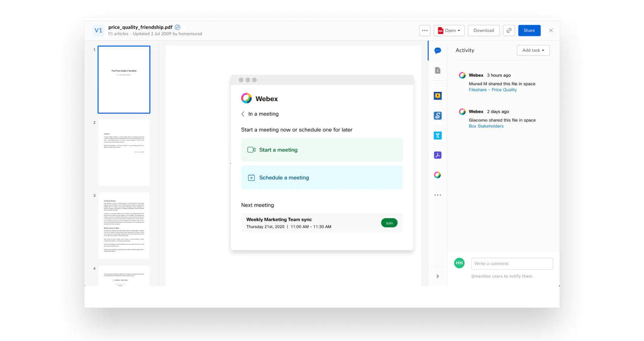This screenshot has height=341, width=644.
Task: Open the Activity comments panel icon
Action: (438, 50)
